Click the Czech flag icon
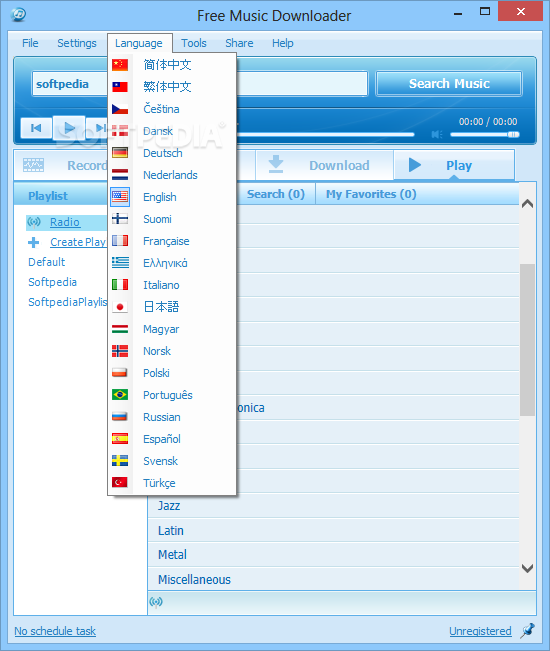 coord(120,109)
